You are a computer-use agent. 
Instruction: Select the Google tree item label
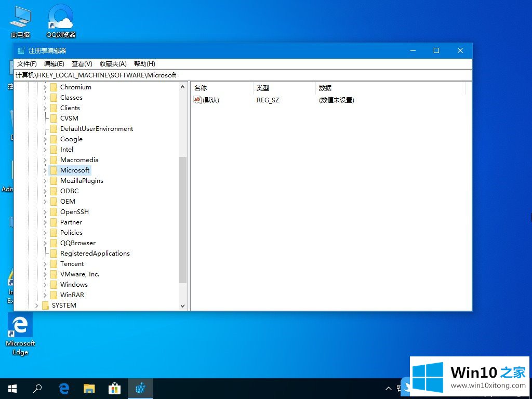[71, 139]
